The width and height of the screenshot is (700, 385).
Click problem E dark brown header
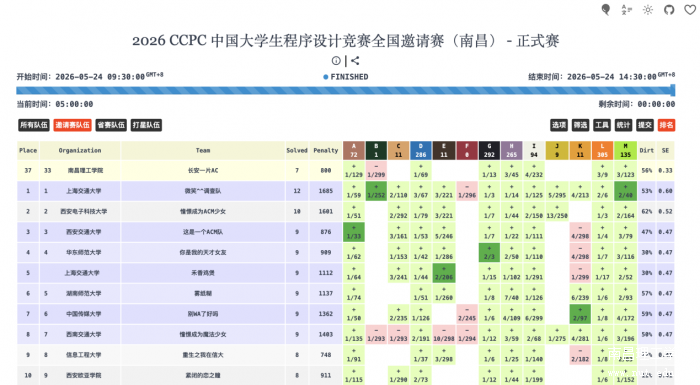(444, 151)
